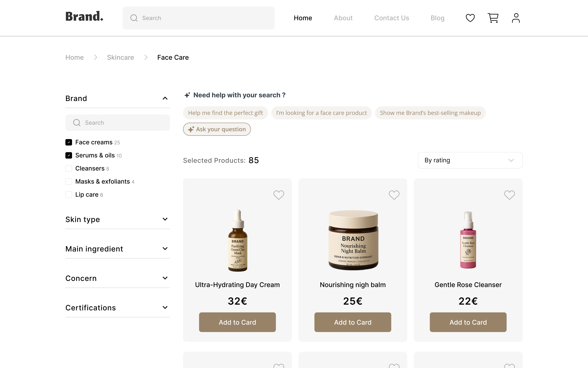The image size is (588, 368).
Task: Open the By rating sort dropdown
Action: click(470, 160)
